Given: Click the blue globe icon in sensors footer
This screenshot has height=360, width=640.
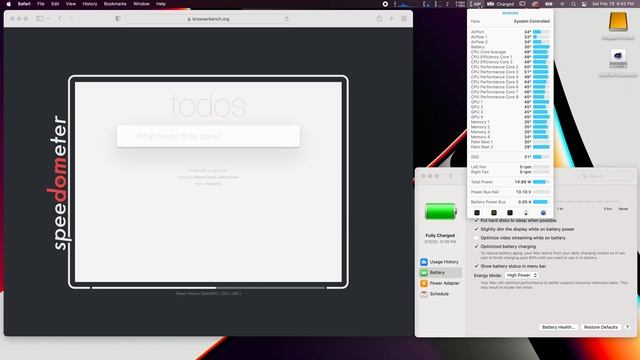Looking at the screenshot, I should pos(543,213).
